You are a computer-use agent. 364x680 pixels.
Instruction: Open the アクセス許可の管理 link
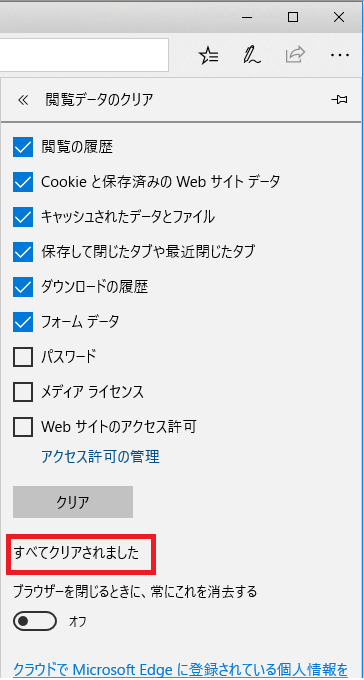[x=100, y=456]
